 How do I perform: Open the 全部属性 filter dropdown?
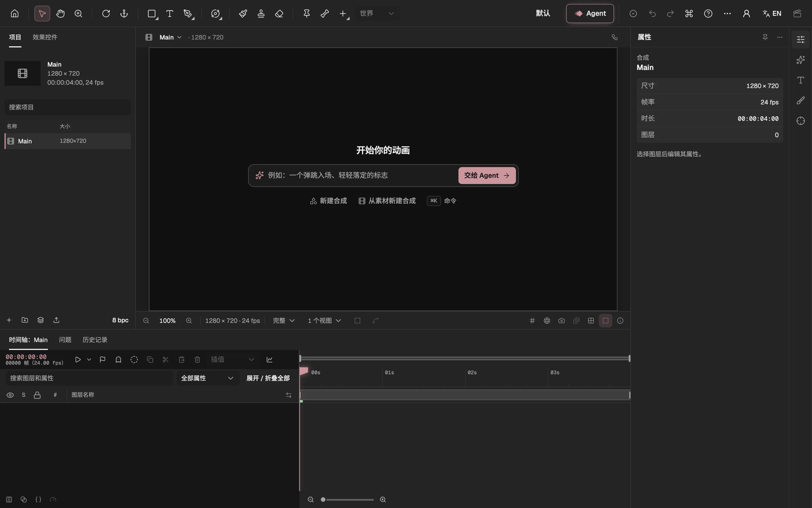coord(208,378)
